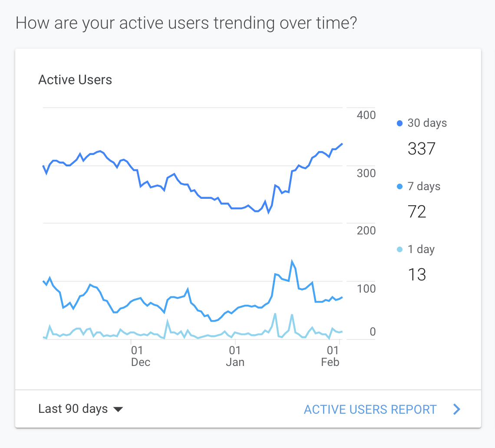
Task: Click the blue 7 days legend dot
Action: tap(400, 187)
